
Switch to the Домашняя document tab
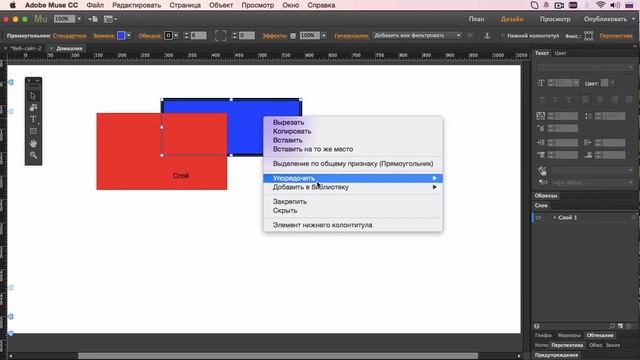tap(69, 48)
